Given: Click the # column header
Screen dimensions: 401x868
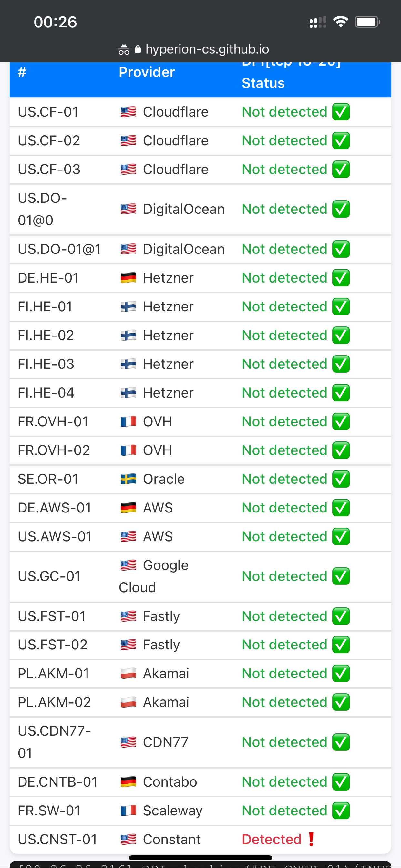Looking at the screenshot, I should pyautogui.click(x=22, y=72).
